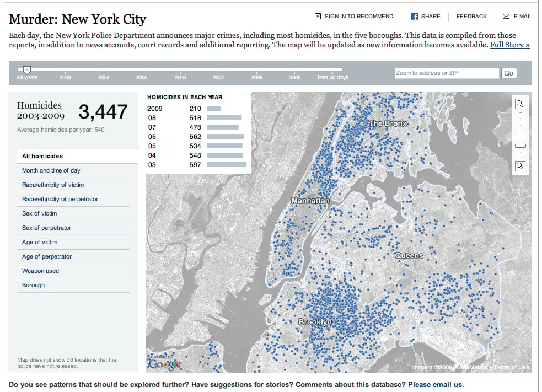Click the Manhattan label on the map

click(310, 201)
